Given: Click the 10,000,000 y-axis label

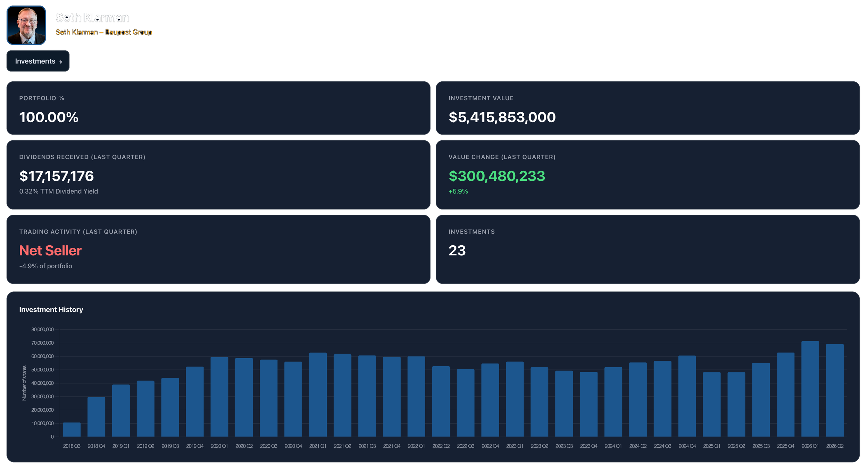Looking at the screenshot, I should 42,424.
